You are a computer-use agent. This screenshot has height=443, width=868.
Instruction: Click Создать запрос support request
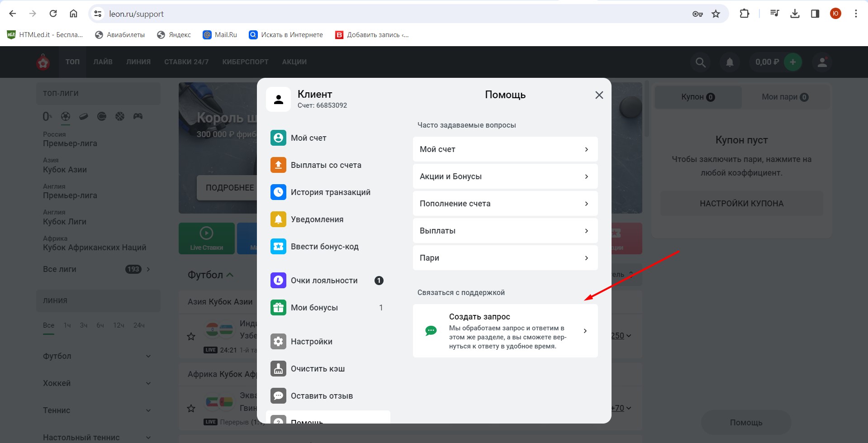pyautogui.click(x=505, y=331)
